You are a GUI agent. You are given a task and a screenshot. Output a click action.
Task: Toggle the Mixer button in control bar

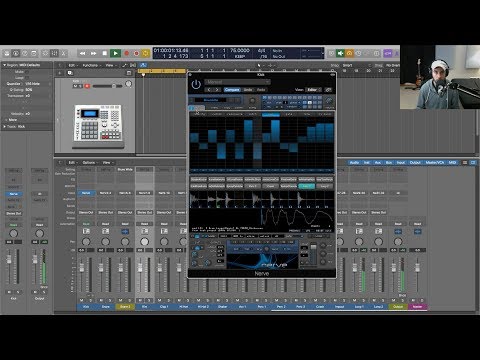[54, 53]
